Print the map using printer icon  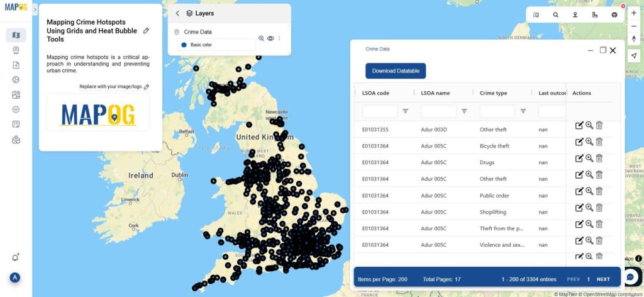click(614, 15)
